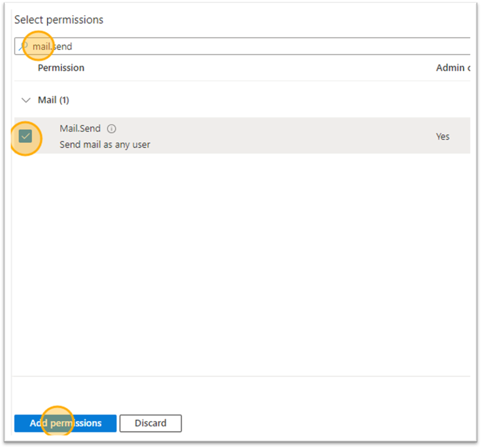Image resolution: width=482 pixels, height=448 pixels.
Task: Click the 'Send mail as any user' description
Action: pyautogui.click(x=105, y=144)
